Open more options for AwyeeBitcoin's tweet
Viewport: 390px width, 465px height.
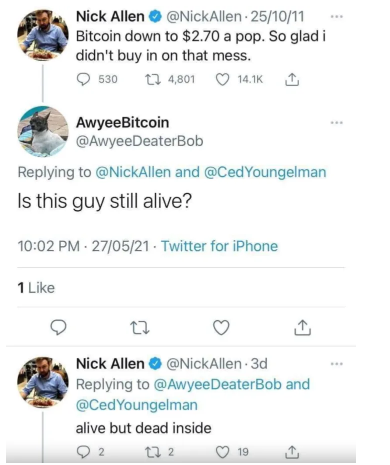[x=337, y=123]
